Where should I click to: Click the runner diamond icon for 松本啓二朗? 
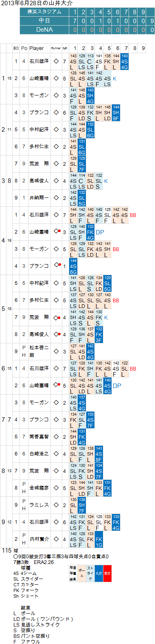56,351
